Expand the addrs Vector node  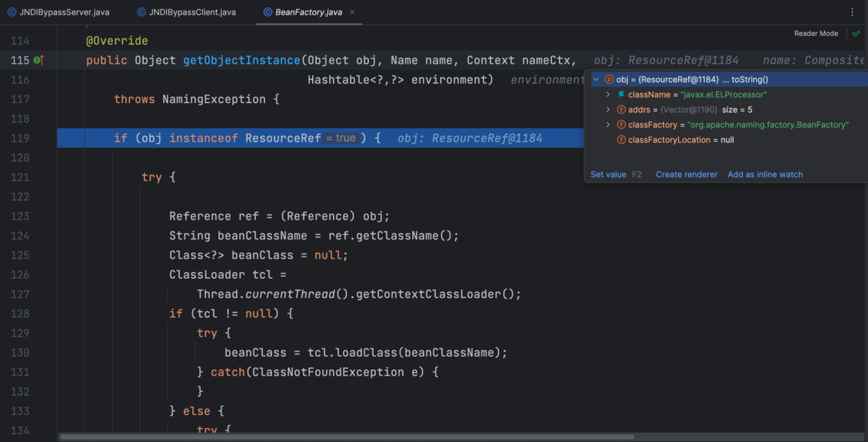(608, 109)
